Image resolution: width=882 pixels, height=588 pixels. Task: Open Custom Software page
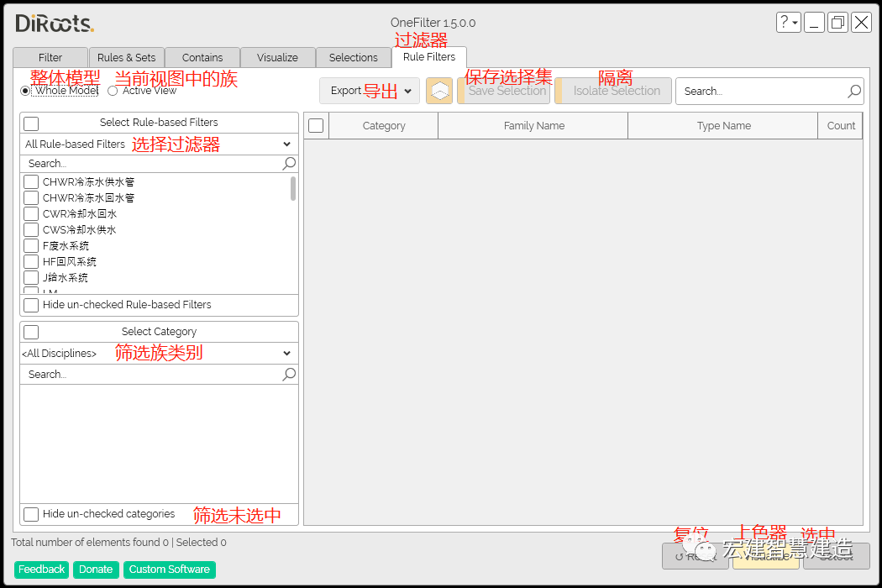(x=169, y=569)
